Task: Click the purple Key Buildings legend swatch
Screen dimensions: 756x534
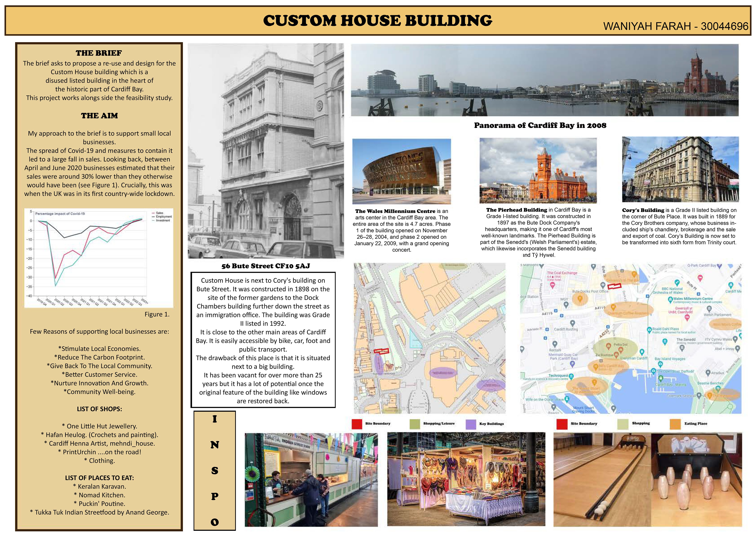Action: coord(471,424)
